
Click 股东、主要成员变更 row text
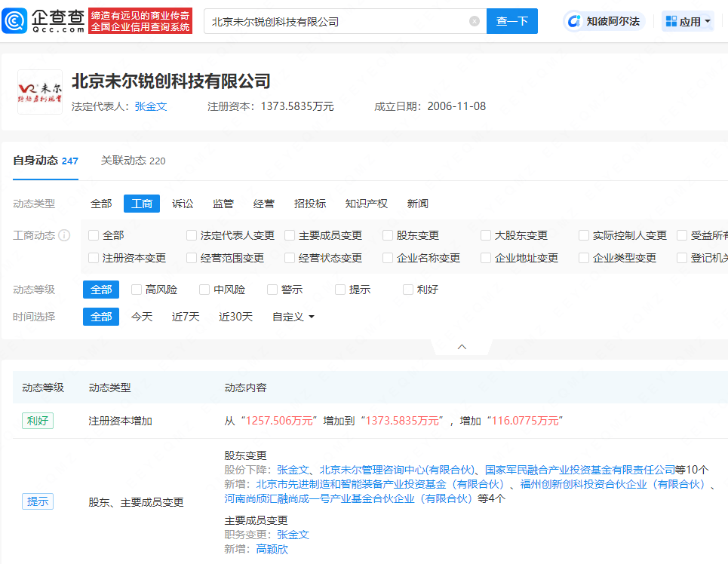click(136, 502)
